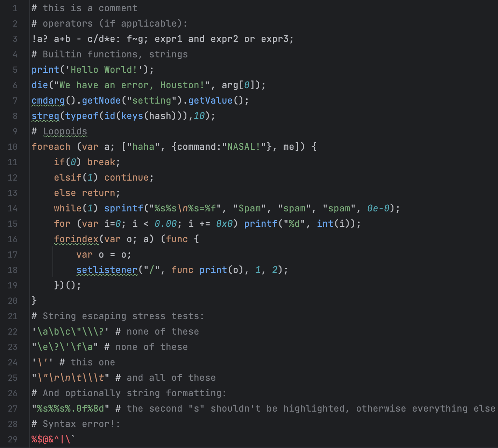Click the 'continue' keyword on line 12
Image resolution: width=498 pixels, height=448 pixels.
pos(127,177)
